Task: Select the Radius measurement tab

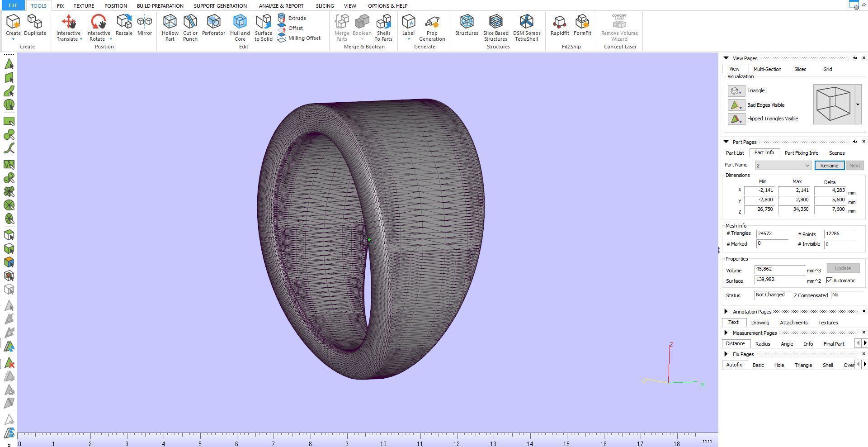Action: pos(763,344)
